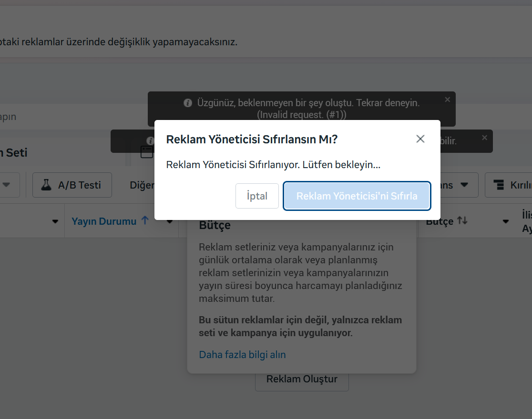Viewport: 532px width, 419px height.
Task: Click the A/B Testi flask icon
Action: (46, 185)
